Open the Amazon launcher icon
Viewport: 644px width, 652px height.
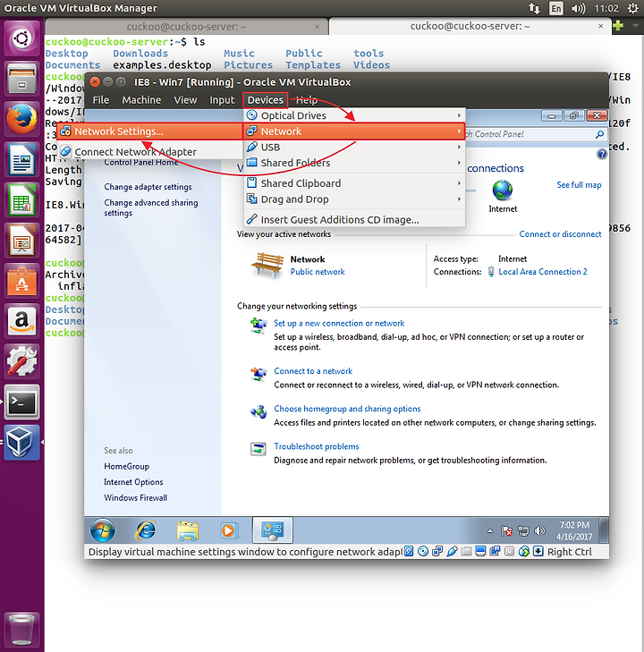21,320
